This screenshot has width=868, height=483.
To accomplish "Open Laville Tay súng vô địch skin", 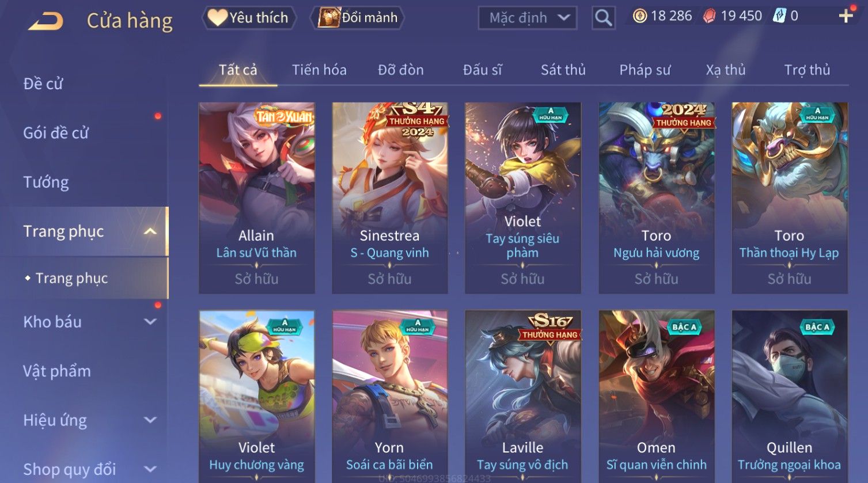I will click(x=522, y=397).
